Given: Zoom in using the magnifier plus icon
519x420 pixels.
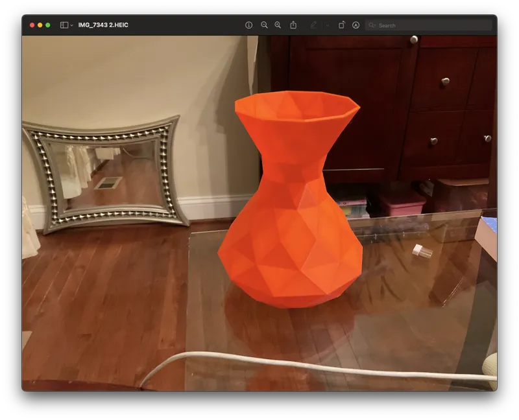Looking at the screenshot, I should [x=278, y=25].
